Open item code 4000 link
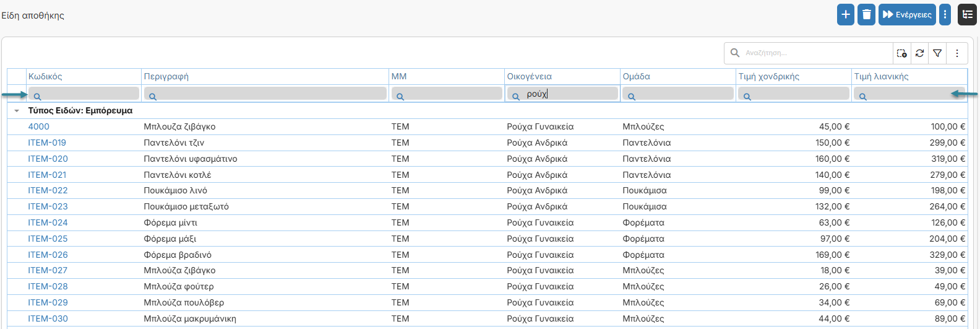This screenshot has width=980, height=329. [38, 126]
